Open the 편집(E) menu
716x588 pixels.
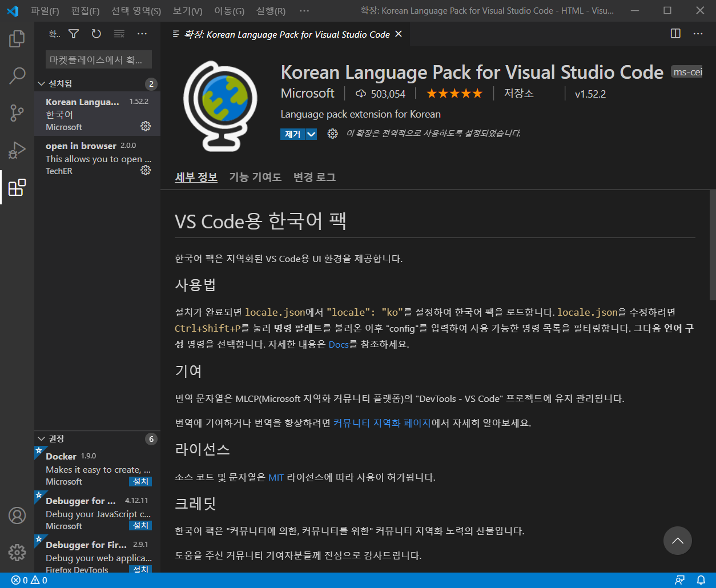tap(86, 11)
